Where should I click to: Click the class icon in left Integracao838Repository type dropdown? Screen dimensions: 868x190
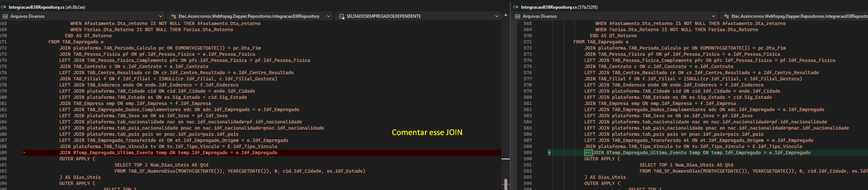(x=174, y=16)
